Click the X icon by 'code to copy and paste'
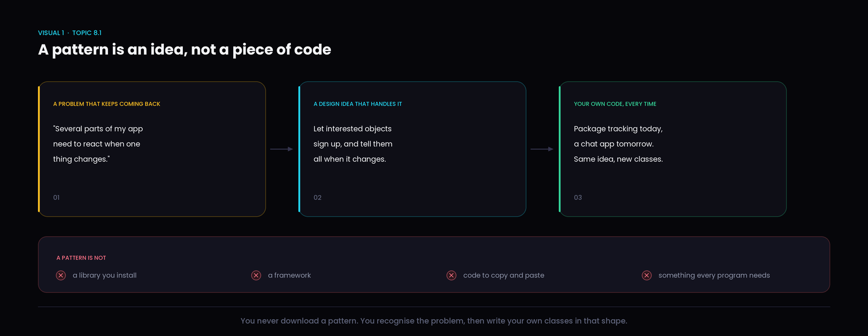 (x=451, y=275)
